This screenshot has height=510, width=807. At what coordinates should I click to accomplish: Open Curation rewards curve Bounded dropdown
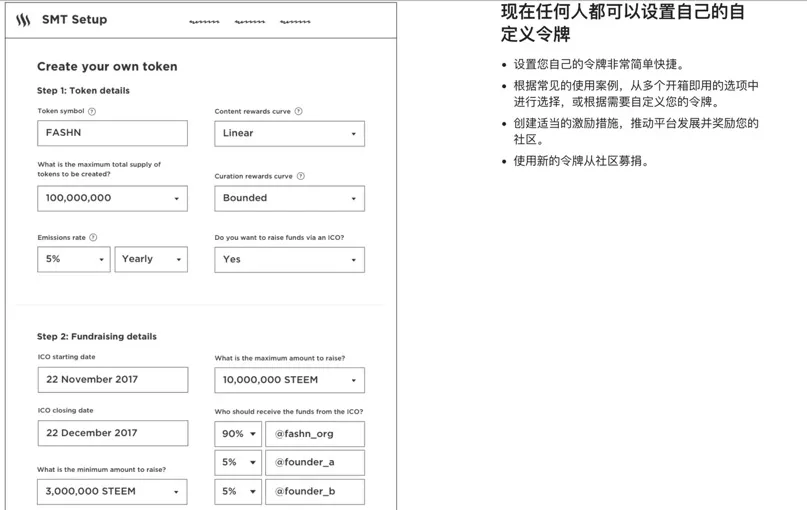tap(289, 199)
